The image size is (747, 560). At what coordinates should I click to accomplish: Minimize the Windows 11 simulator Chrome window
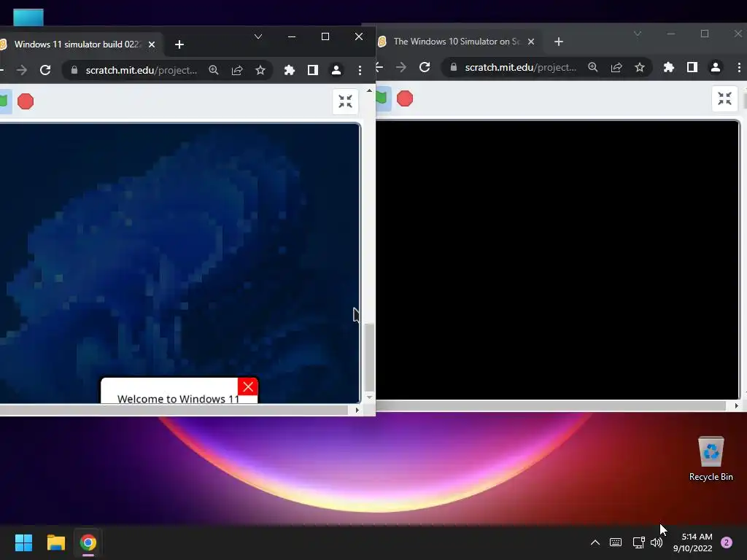tap(292, 36)
